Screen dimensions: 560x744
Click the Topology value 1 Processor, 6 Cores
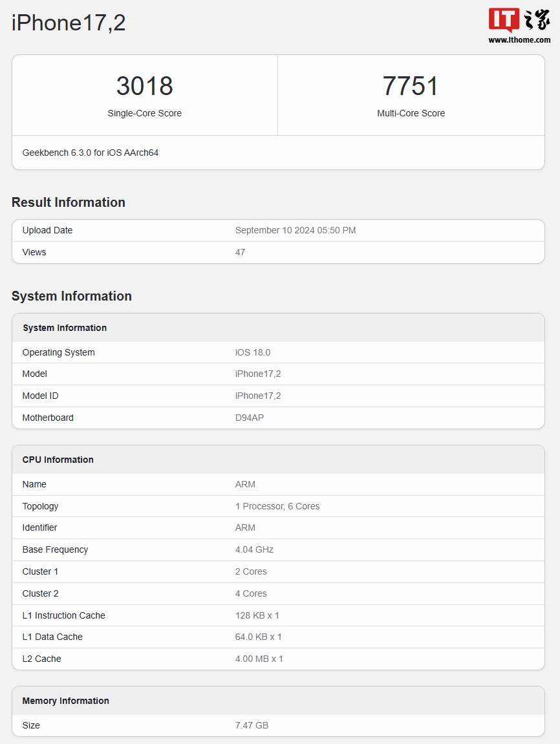(277, 506)
